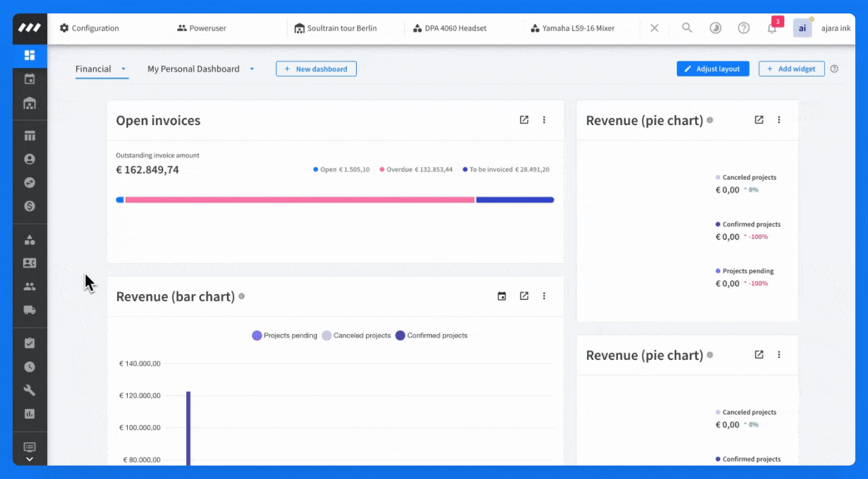Open lower Revenue (pie chart) external link icon
This screenshot has height=479, width=868.
pyautogui.click(x=759, y=355)
